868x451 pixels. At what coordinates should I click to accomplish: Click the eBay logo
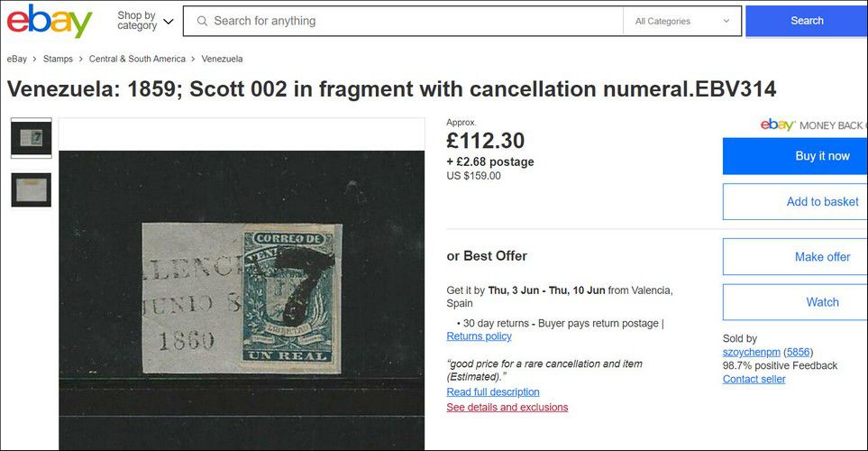coord(50,21)
